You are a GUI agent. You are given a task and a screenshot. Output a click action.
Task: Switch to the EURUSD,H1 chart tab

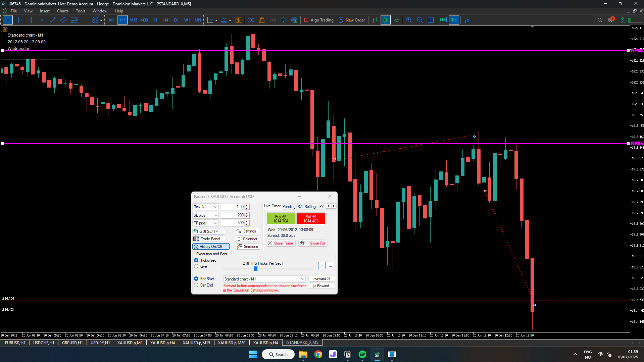click(15, 343)
